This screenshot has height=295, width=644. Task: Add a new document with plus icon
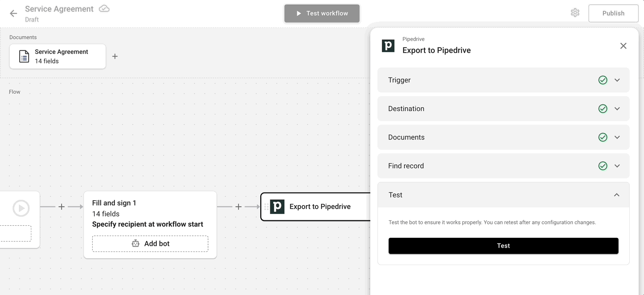click(x=115, y=56)
